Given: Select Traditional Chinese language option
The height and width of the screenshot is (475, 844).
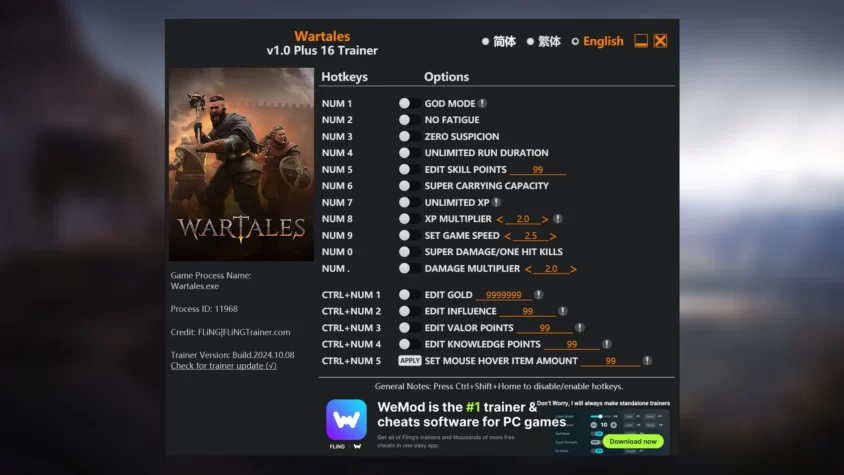Looking at the screenshot, I should (x=544, y=41).
